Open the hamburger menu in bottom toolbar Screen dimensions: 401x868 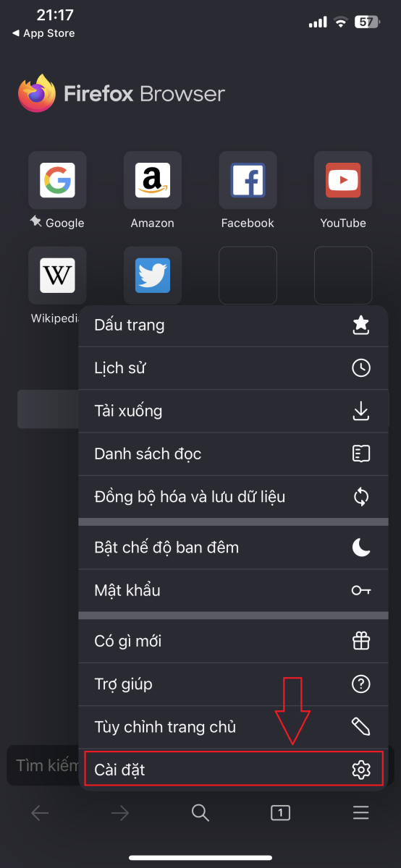[x=360, y=813]
